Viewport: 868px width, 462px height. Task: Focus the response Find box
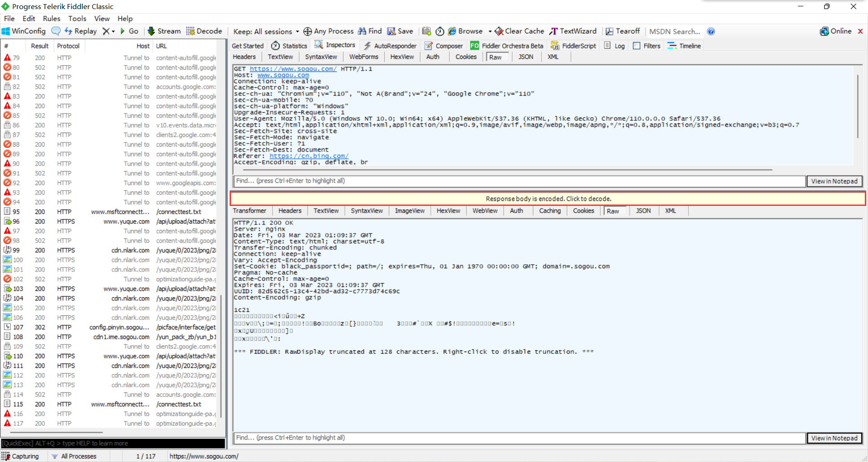tap(519, 438)
